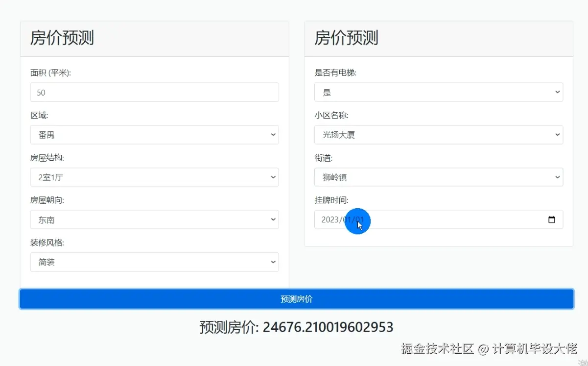Open the 装修风格 dropdown showing 简装
The image size is (588, 366).
154,262
